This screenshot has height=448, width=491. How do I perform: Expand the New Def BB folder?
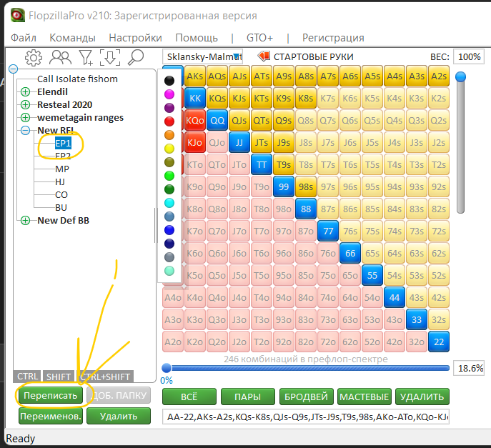tap(25, 220)
